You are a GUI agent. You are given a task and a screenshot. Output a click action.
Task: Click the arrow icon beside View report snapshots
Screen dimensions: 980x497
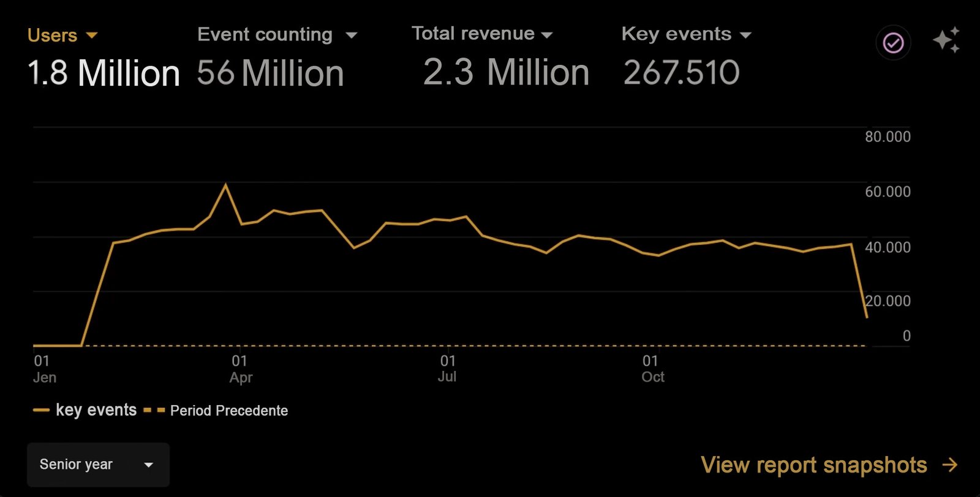pyautogui.click(x=950, y=465)
